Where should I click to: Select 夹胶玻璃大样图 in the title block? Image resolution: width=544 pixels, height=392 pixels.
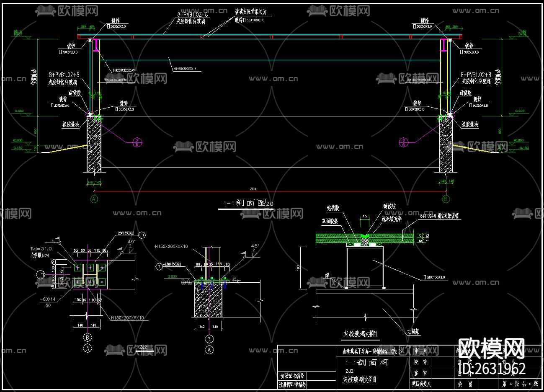tap(359, 379)
